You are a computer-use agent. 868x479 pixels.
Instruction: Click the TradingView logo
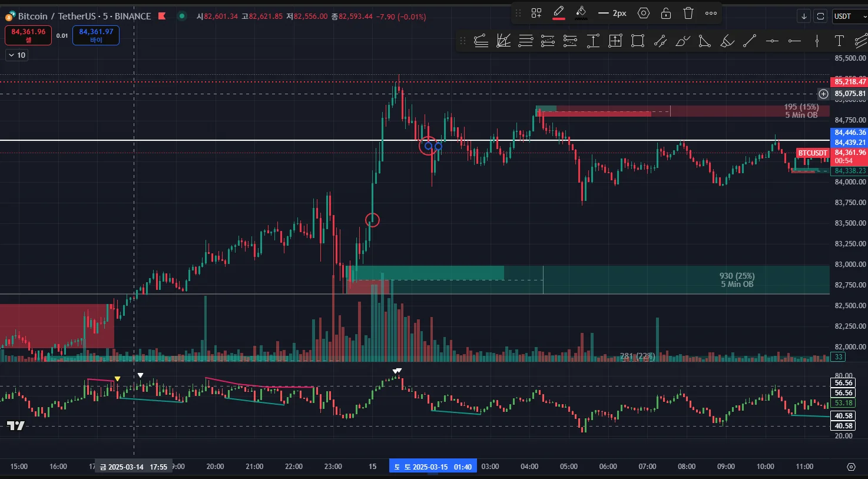[x=16, y=425]
